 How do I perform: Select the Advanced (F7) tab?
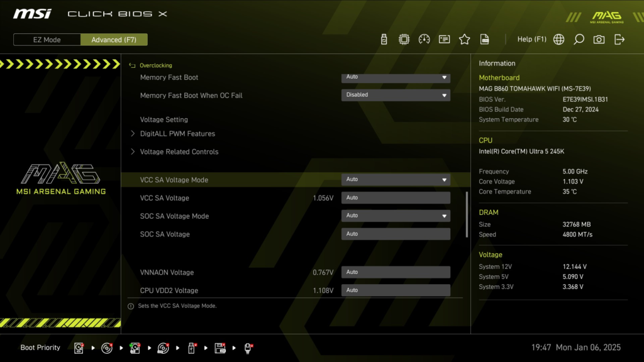pyautogui.click(x=114, y=39)
